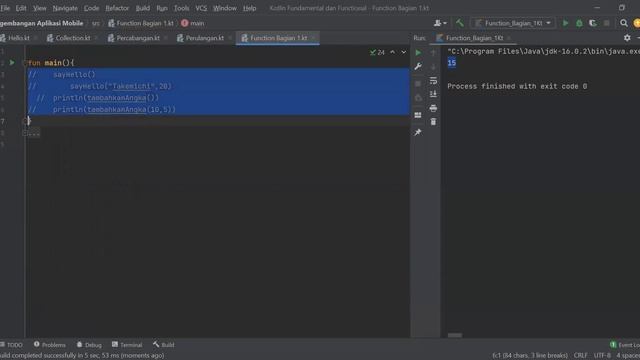Open the Build menu
The width and height of the screenshot is (640, 360).
tap(142, 8)
